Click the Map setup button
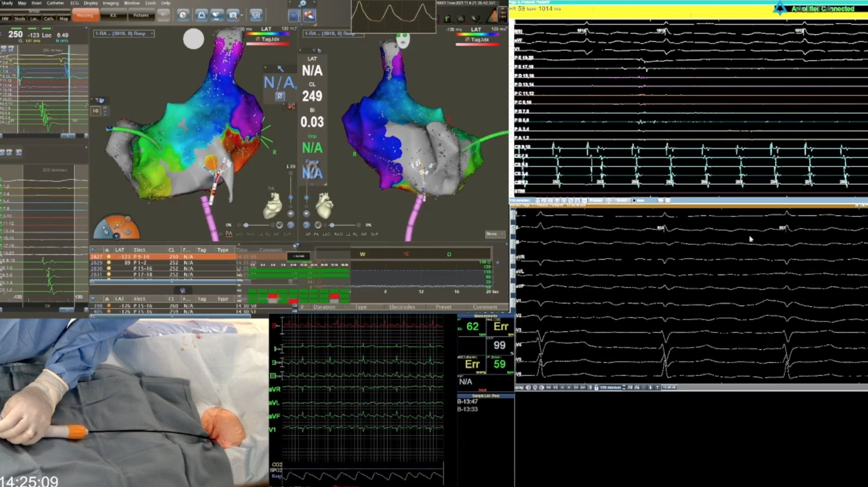868x487 pixels. [x=64, y=18]
